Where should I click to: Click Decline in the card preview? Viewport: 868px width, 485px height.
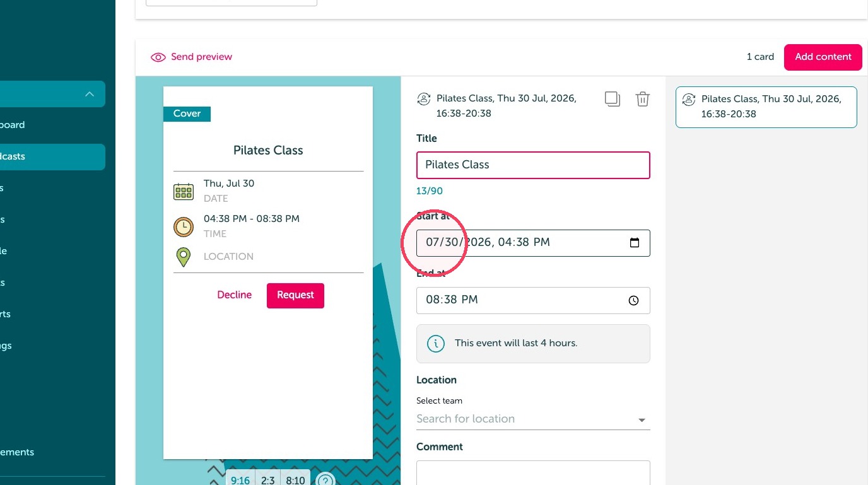point(234,295)
